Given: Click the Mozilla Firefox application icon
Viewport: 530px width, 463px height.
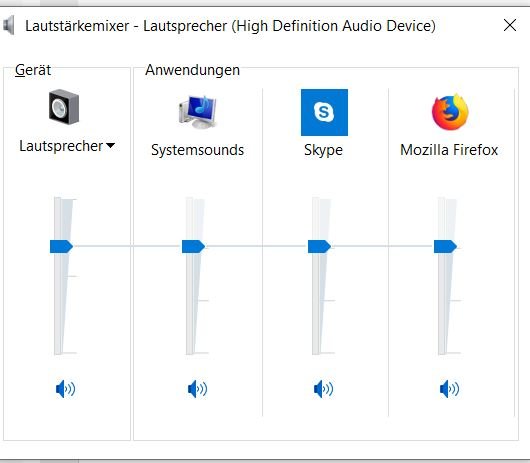Looking at the screenshot, I should (450, 112).
